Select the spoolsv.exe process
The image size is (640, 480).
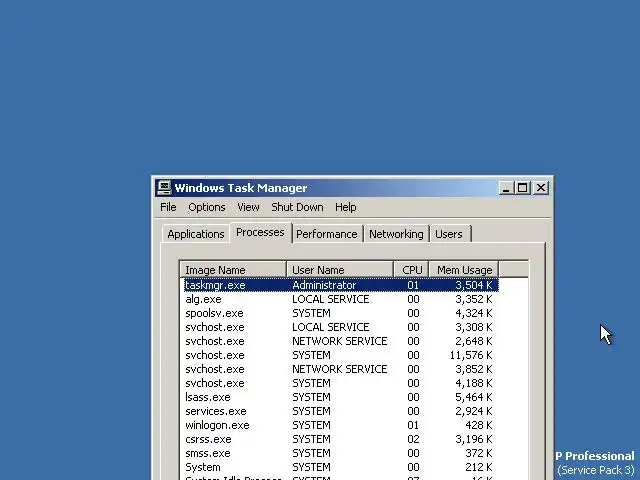click(x=340, y=313)
